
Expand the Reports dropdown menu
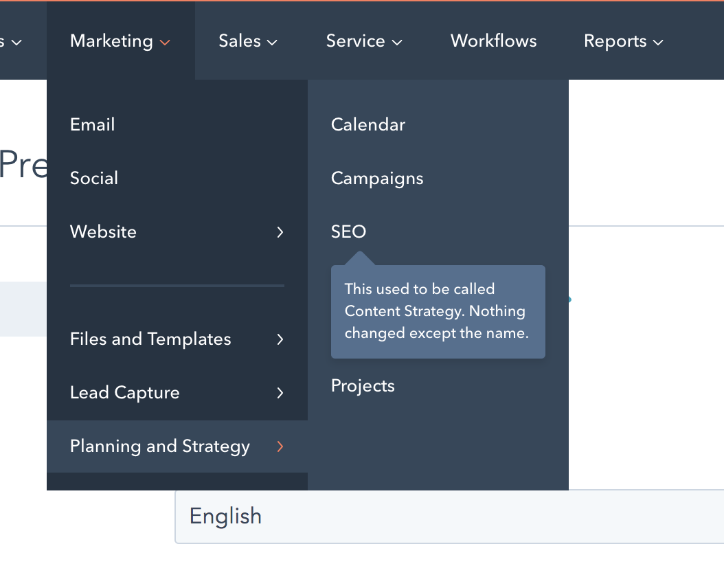tap(623, 41)
